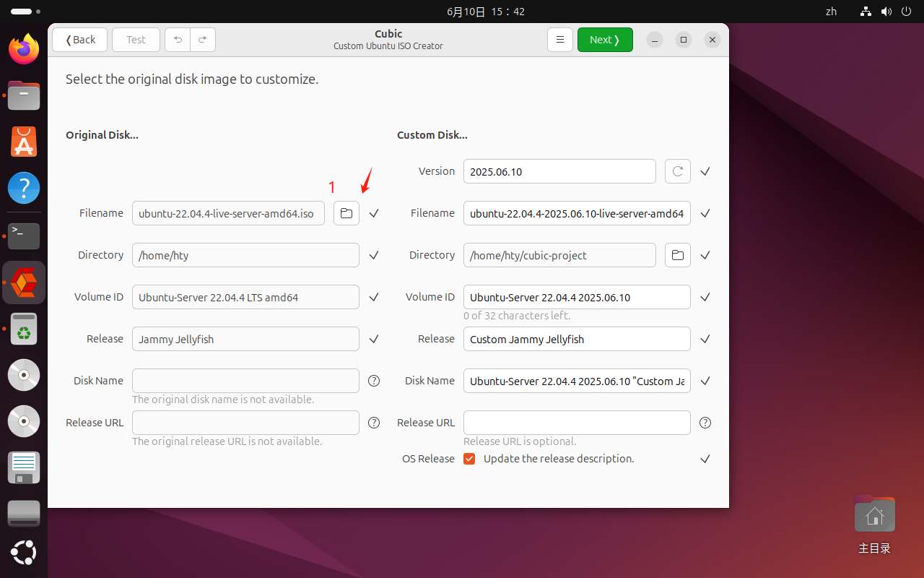Open the drive icon in dock

point(24,514)
